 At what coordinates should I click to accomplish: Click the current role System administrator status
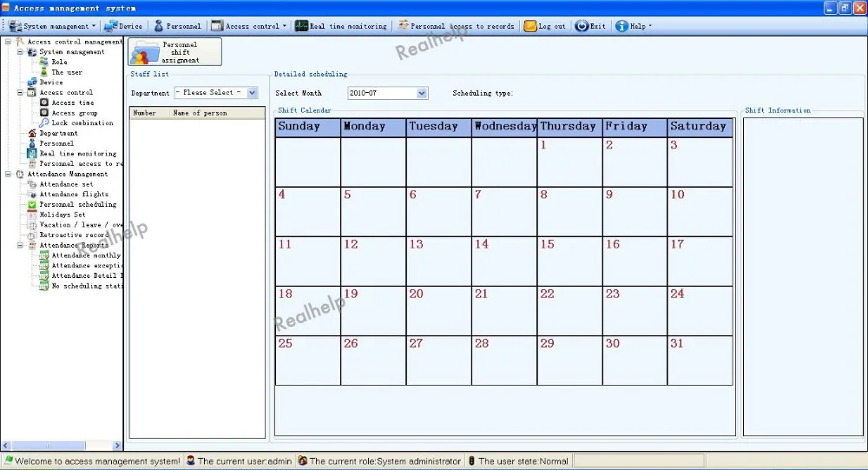coord(379,460)
